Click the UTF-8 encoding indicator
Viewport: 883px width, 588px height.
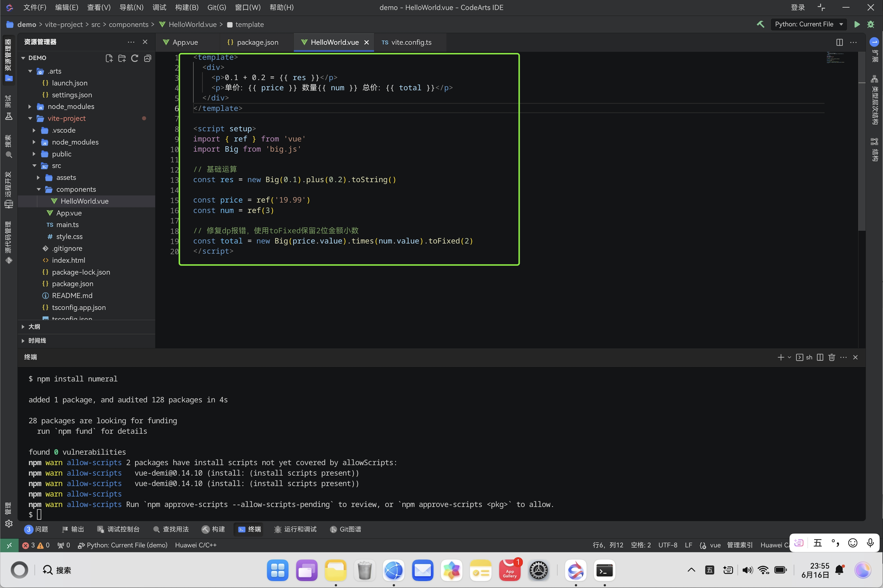(668, 545)
